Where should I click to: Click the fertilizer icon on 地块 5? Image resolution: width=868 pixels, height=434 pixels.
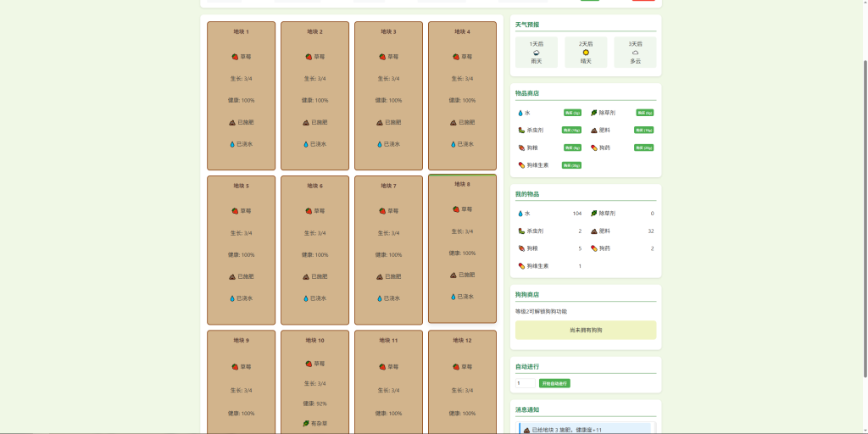click(x=232, y=276)
